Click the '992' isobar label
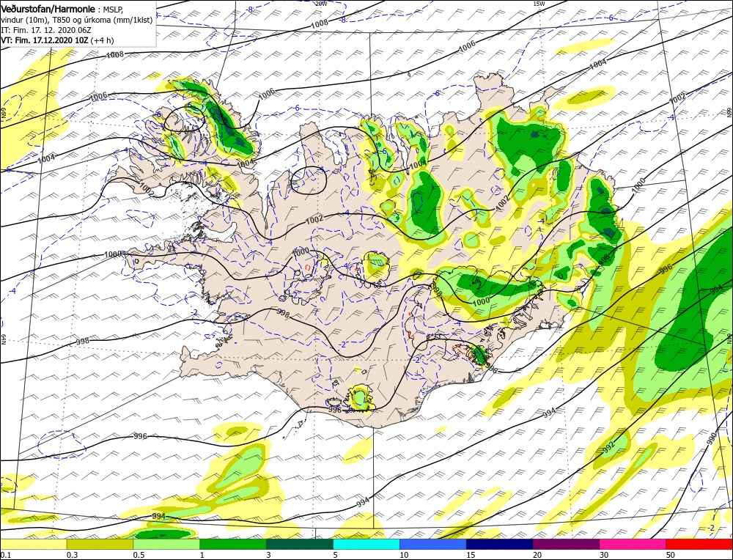 (x=608, y=448)
